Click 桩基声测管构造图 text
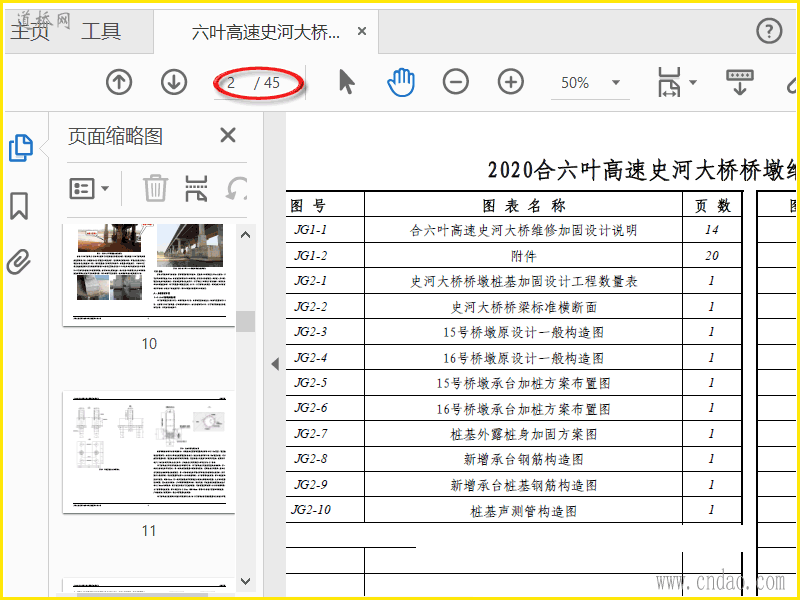 point(523,510)
